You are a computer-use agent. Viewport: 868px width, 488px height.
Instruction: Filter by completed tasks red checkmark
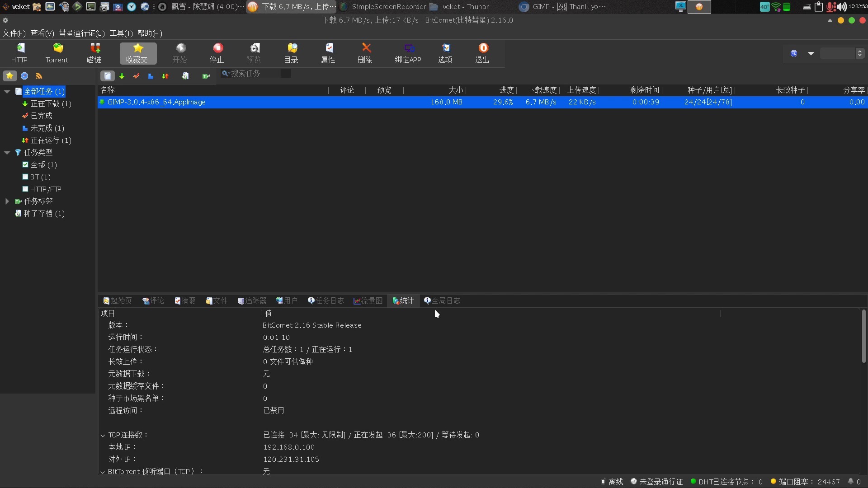point(137,76)
